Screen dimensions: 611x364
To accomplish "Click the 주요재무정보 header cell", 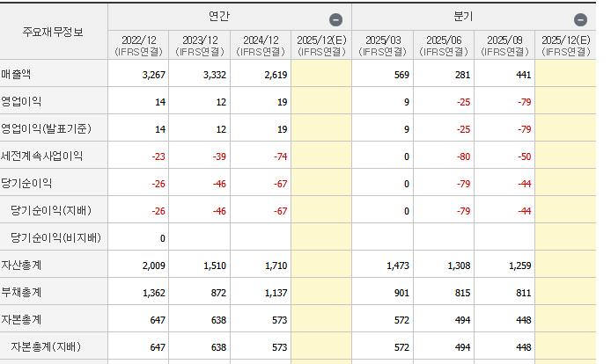I will [54, 32].
